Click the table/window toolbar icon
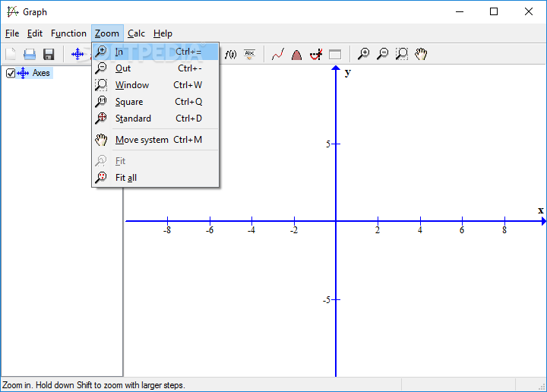The height and width of the screenshot is (392, 547). click(x=335, y=55)
